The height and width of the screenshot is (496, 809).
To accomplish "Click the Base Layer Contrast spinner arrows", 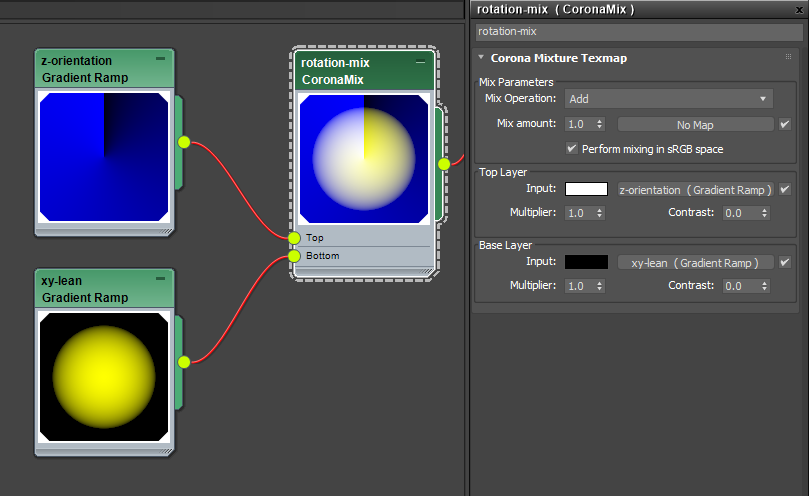I will tap(765, 285).
